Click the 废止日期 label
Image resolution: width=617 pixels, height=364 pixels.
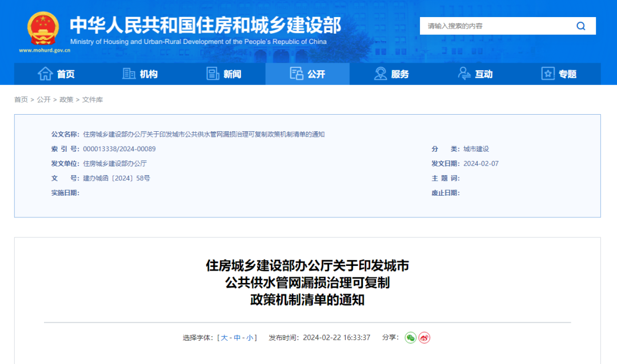pos(446,193)
